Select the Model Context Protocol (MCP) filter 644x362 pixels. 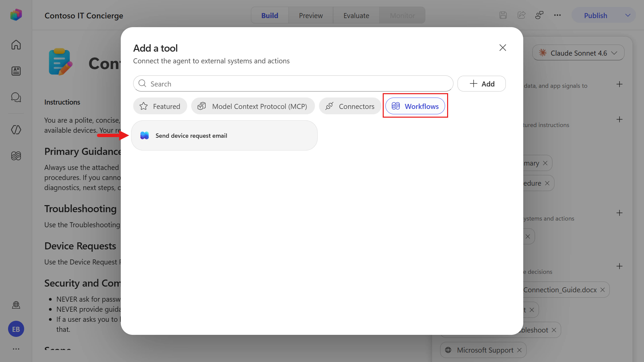click(253, 106)
